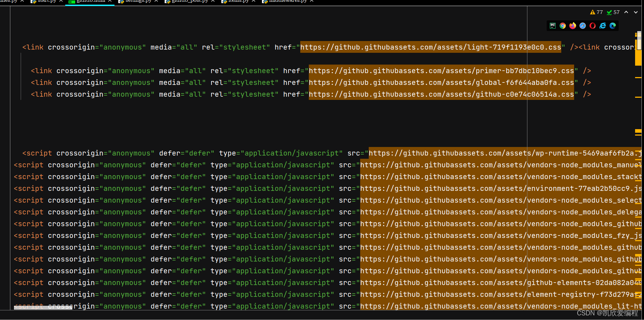Click the yellow warning icon showing 77
Viewport: 644px width, 320px height.
pos(596,12)
